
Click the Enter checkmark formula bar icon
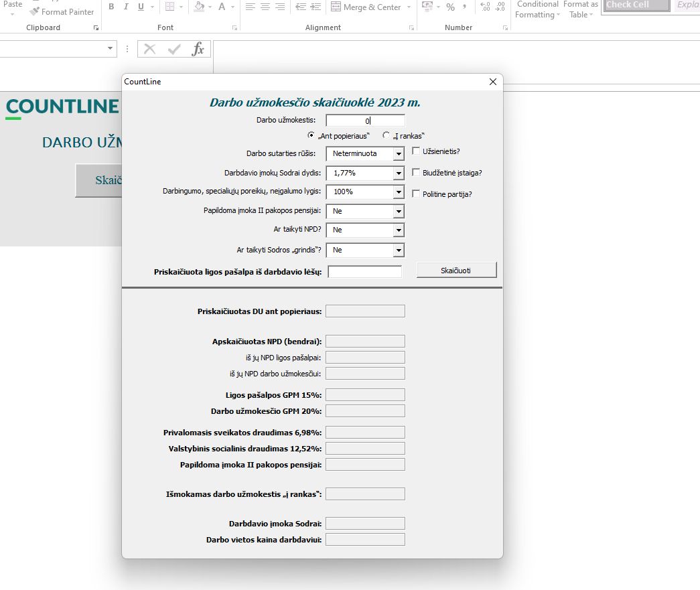(x=174, y=49)
